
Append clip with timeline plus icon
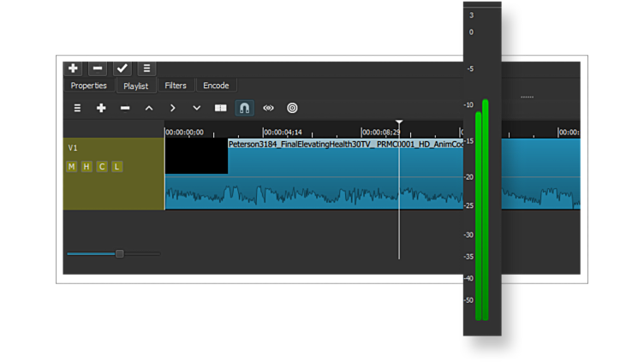pyautogui.click(x=101, y=109)
